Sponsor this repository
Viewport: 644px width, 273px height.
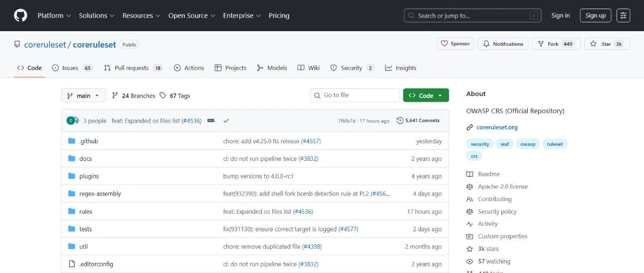pyautogui.click(x=455, y=44)
